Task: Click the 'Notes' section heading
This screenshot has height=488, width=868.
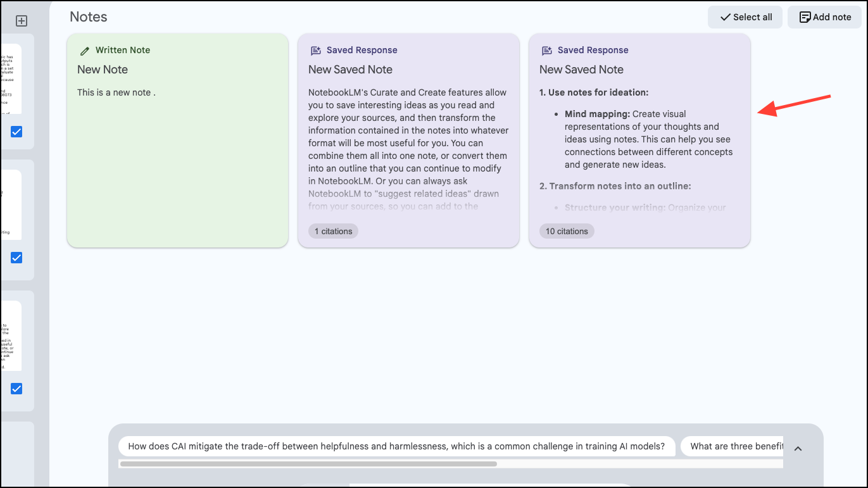Action: pos(89,17)
